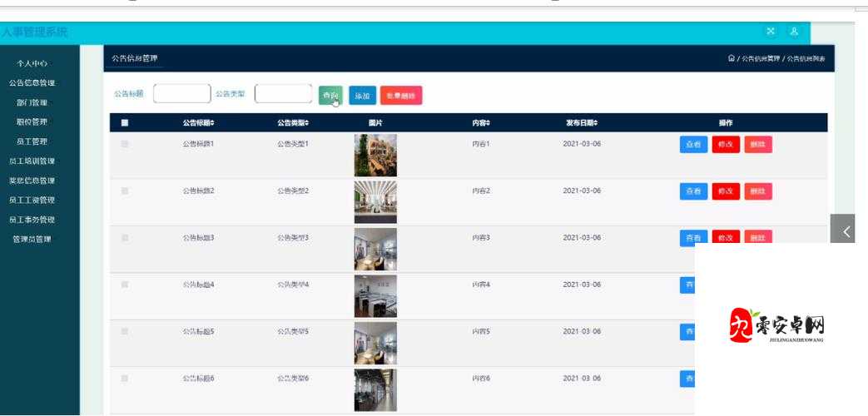The image size is (868, 416).
Task: Check the checkbox for 公告标题1 row
Action: point(125,144)
